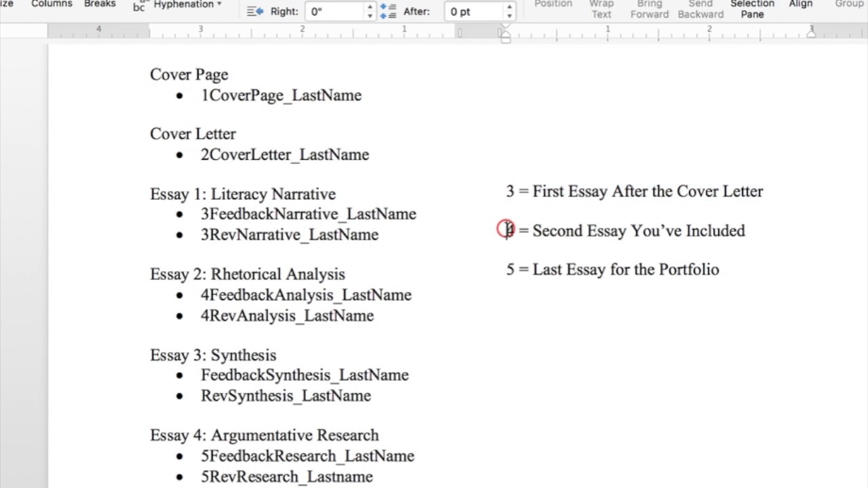Click the Columns button in the ribbon
Viewport: 868px width, 488px height.
pyautogui.click(x=52, y=4)
